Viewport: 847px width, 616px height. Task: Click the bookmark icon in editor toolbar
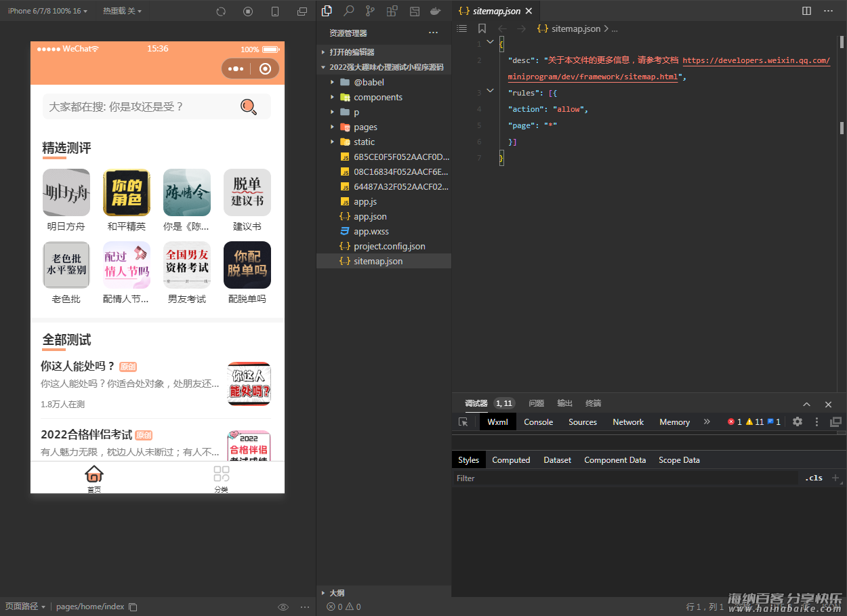[x=482, y=28]
